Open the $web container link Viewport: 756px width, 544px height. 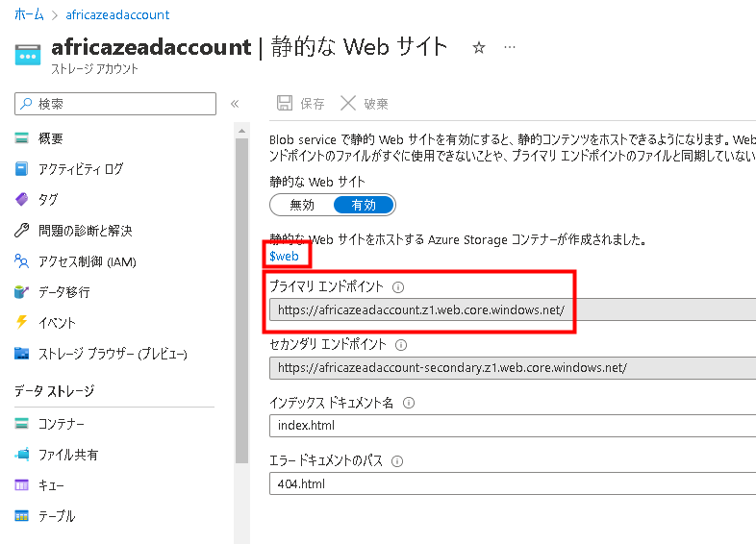[x=284, y=257]
